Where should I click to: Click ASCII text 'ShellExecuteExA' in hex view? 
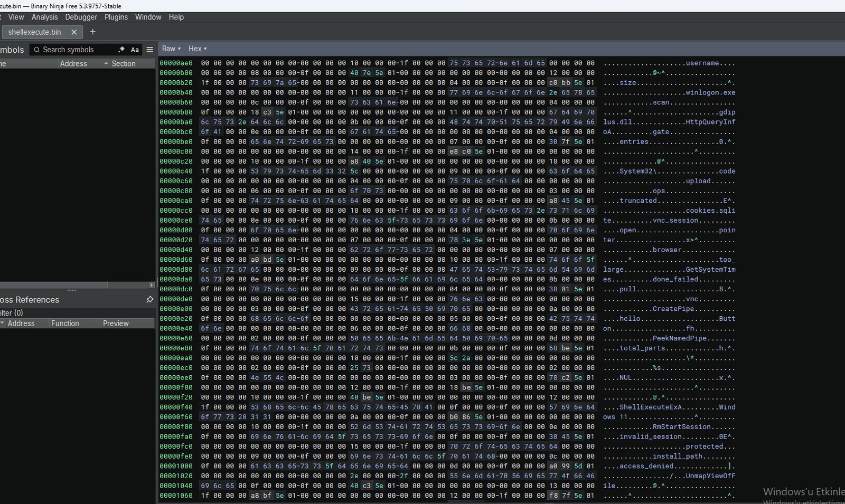pos(651,407)
